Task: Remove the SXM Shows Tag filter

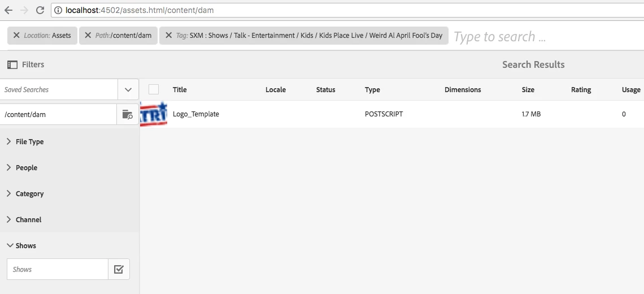Action: tap(168, 36)
